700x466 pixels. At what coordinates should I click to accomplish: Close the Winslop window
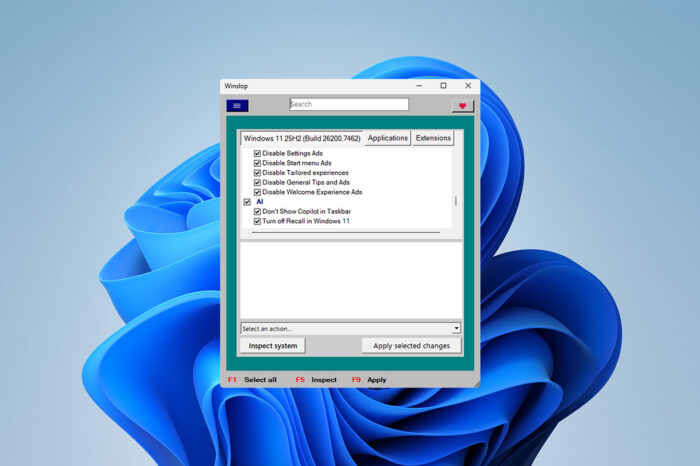pyautogui.click(x=468, y=86)
